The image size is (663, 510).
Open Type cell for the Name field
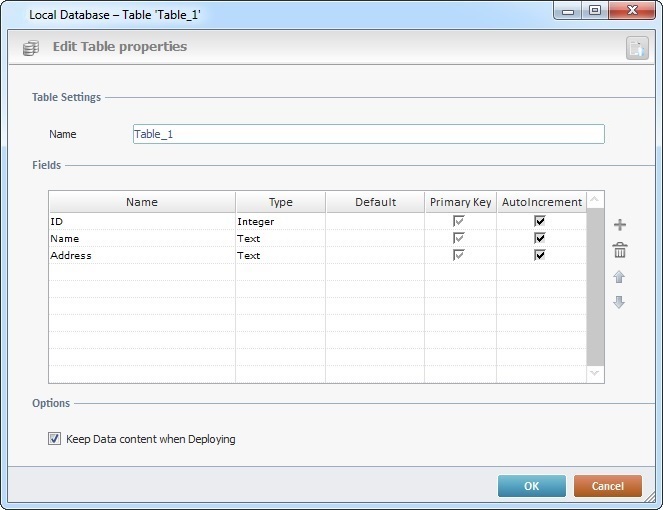280,239
